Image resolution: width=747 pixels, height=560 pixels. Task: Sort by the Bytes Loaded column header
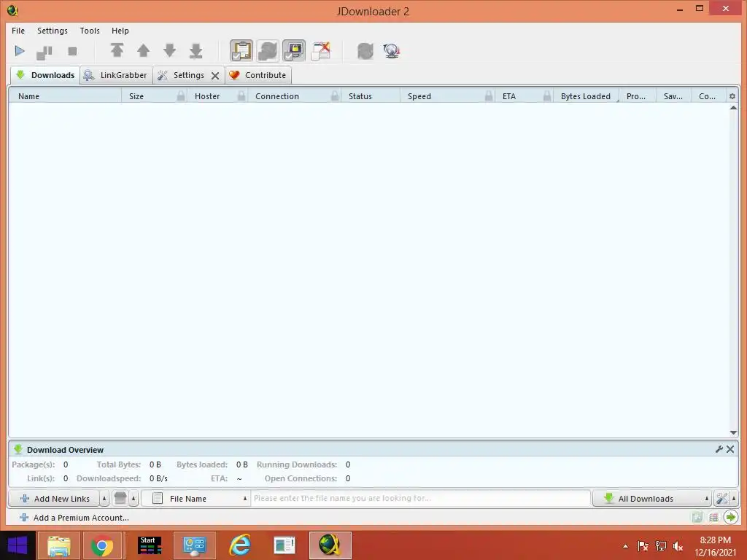586,96
